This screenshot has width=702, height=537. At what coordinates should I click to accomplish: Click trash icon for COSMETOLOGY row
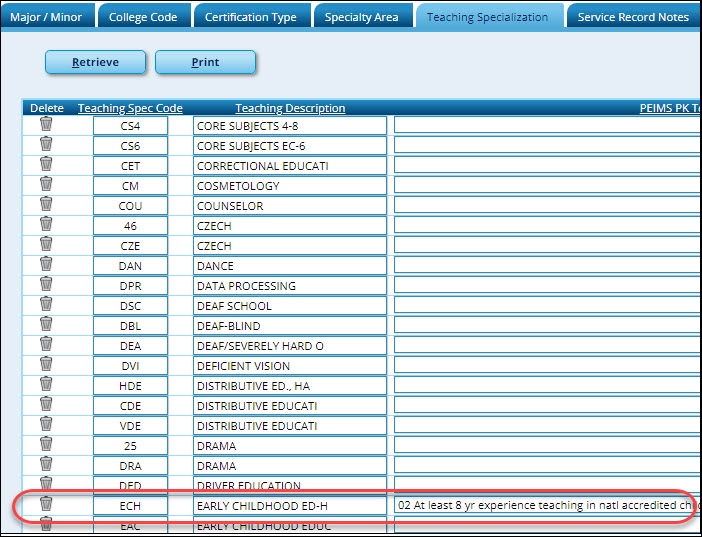click(46, 184)
